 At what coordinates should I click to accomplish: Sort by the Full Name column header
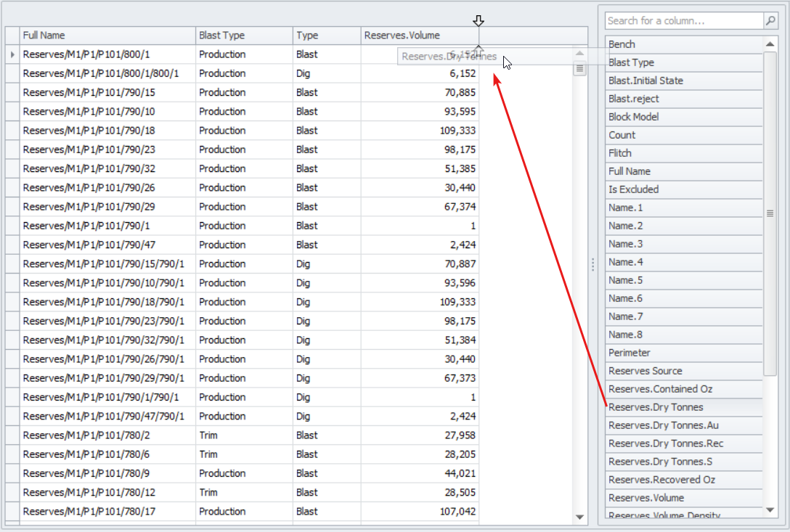[x=107, y=36]
